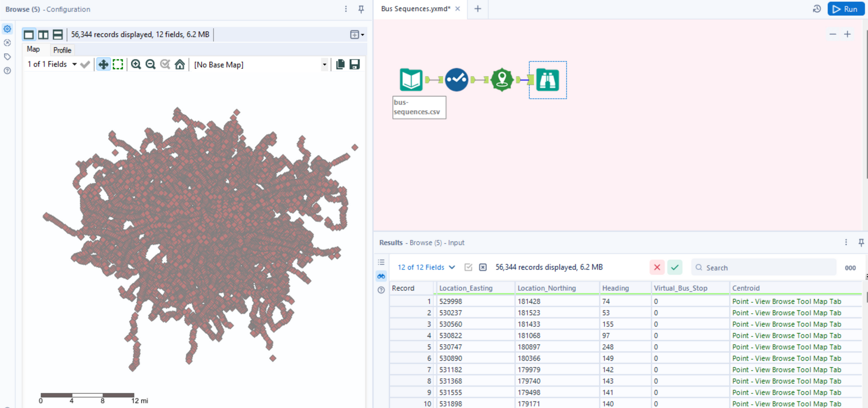
Task: Save the map with disk icon
Action: pyautogui.click(x=355, y=65)
